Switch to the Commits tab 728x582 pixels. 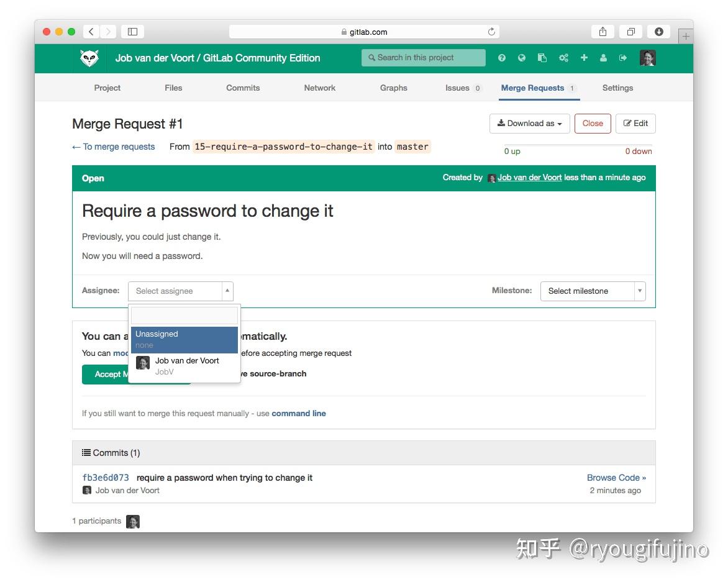click(x=242, y=88)
